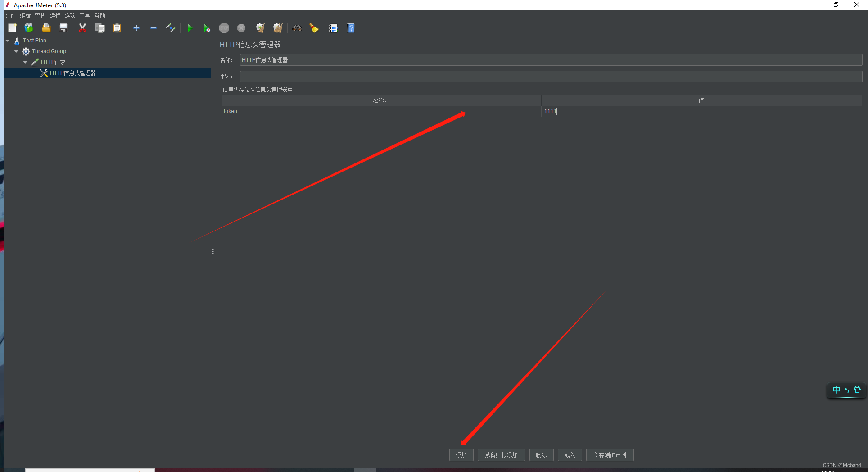Screen dimensions: 868x472
Task: Click the Paste clipboard icon
Action: (x=117, y=28)
